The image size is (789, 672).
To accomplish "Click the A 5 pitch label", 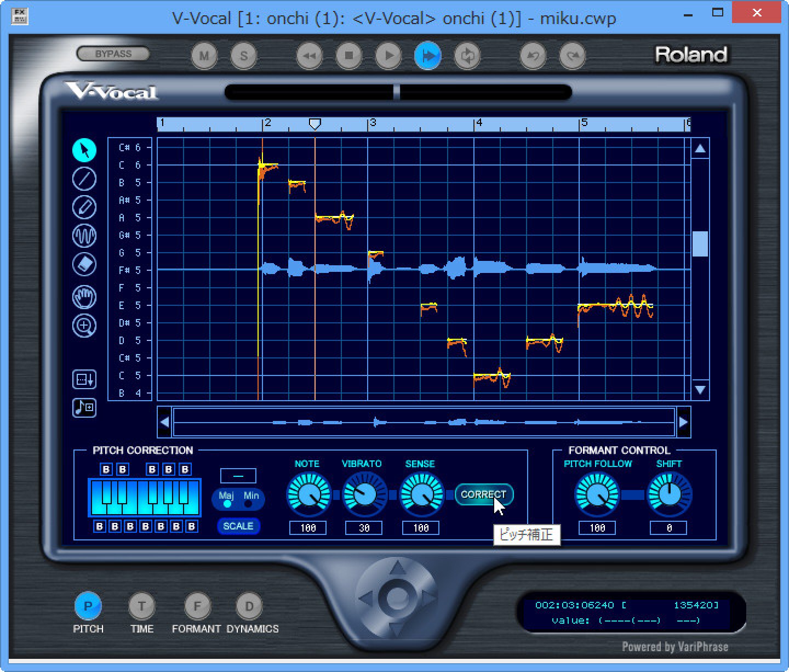I will point(130,218).
